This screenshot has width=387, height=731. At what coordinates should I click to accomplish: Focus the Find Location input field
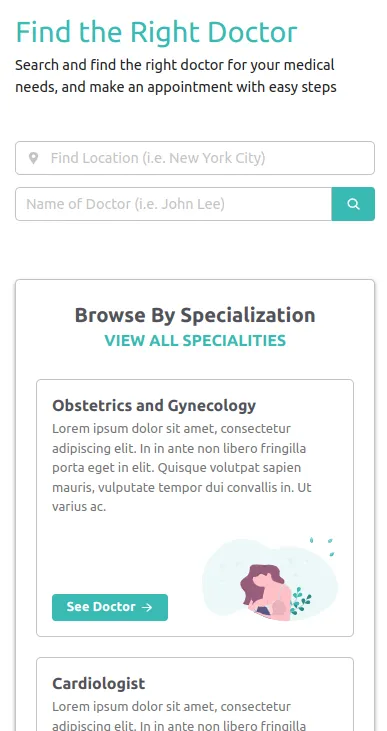[x=195, y=158]
